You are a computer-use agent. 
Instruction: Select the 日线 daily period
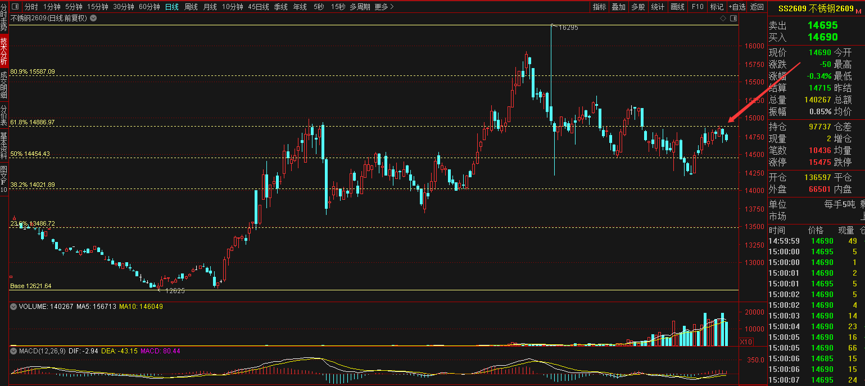tap(172, 7)
